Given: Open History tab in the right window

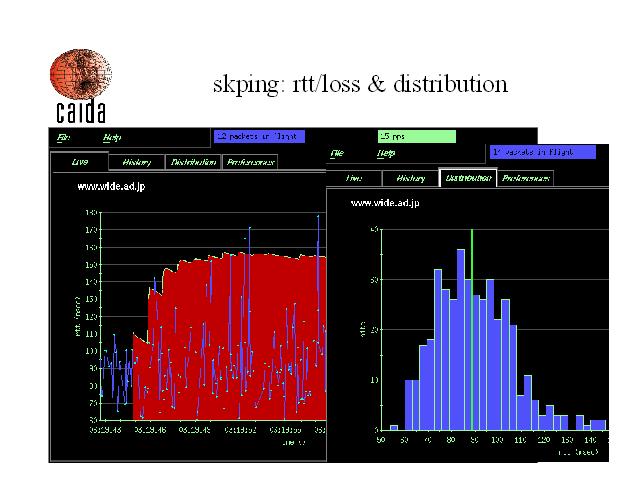Looking at the screenshot, I should point(410,179).
